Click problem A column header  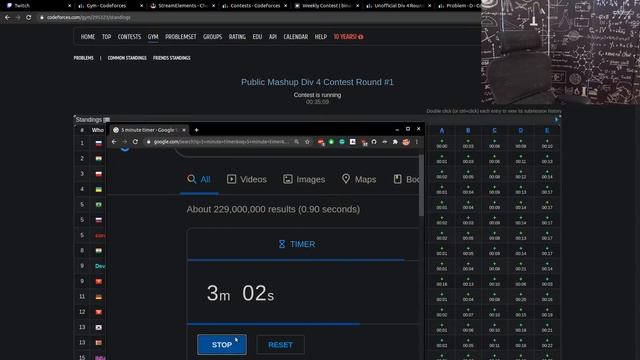tap(442, 131)
